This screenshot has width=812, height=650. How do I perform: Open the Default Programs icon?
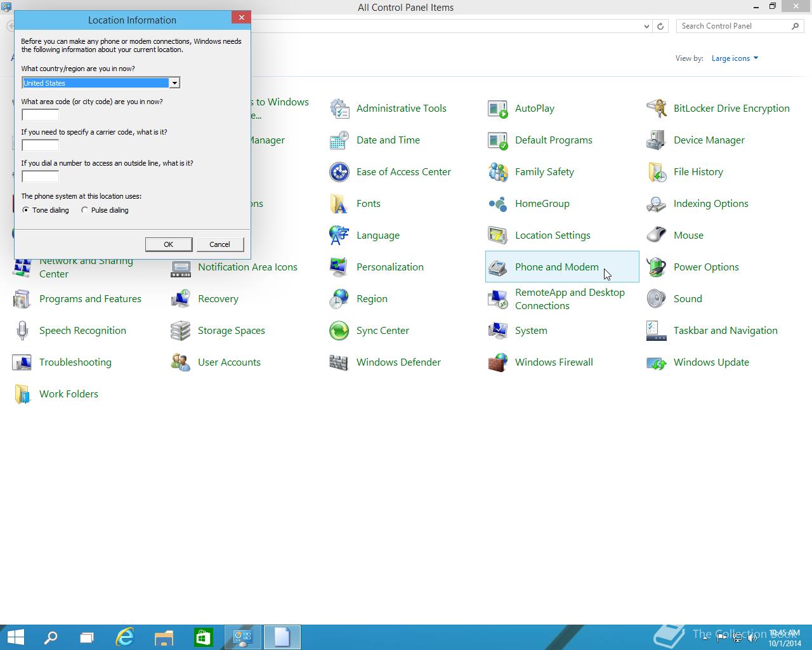pos(498,140)
